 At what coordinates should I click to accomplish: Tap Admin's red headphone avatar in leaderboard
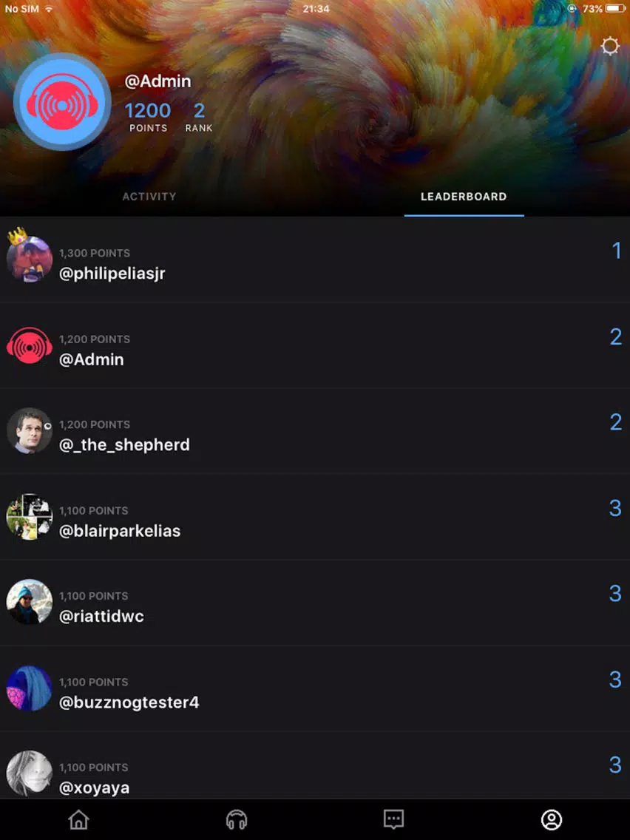pos(30,345)
